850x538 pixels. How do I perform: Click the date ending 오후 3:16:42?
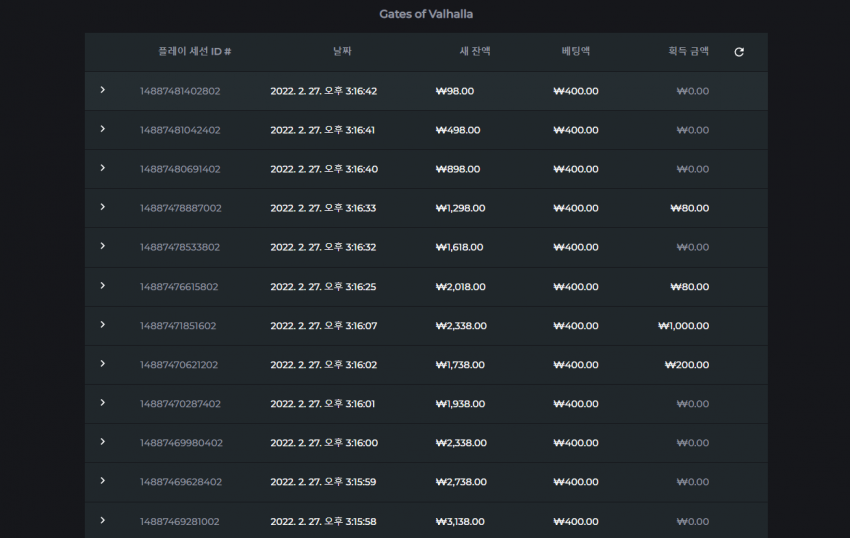(324, 91)
